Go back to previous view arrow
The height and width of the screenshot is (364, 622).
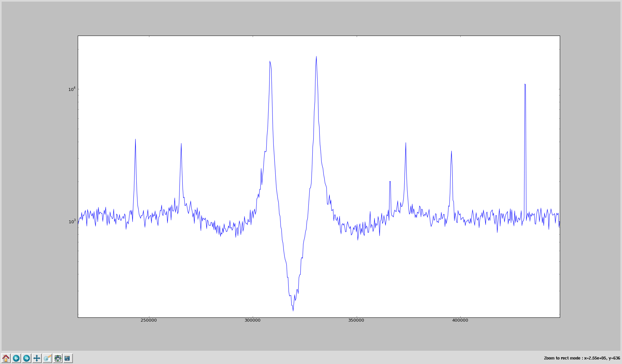point(16,358)
